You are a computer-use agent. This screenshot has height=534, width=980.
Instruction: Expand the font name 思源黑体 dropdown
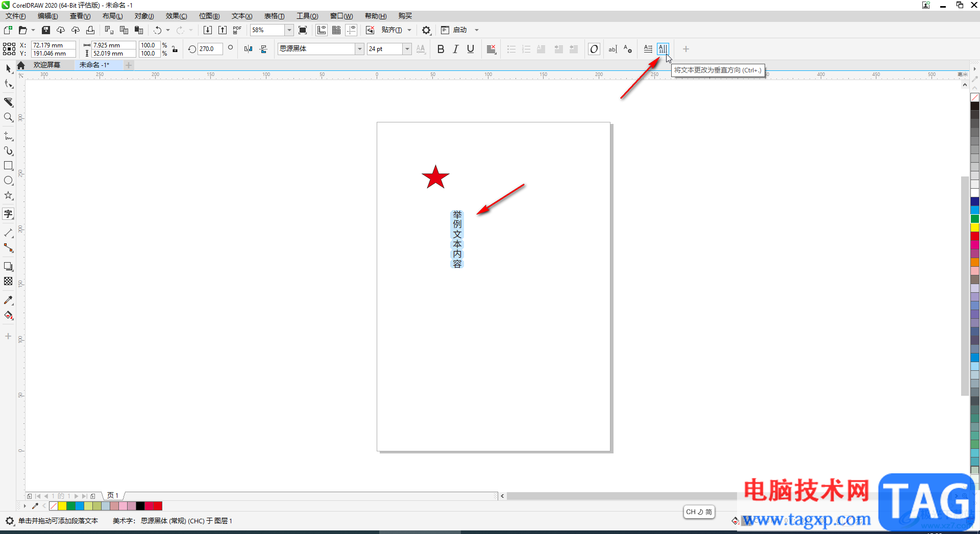coord(360,49)
